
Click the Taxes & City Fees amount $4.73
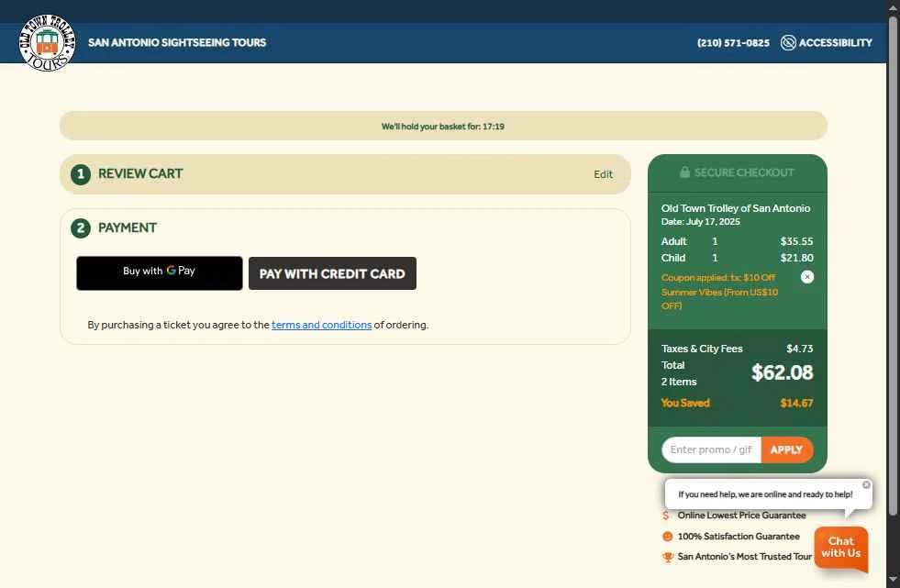point(799,349)
